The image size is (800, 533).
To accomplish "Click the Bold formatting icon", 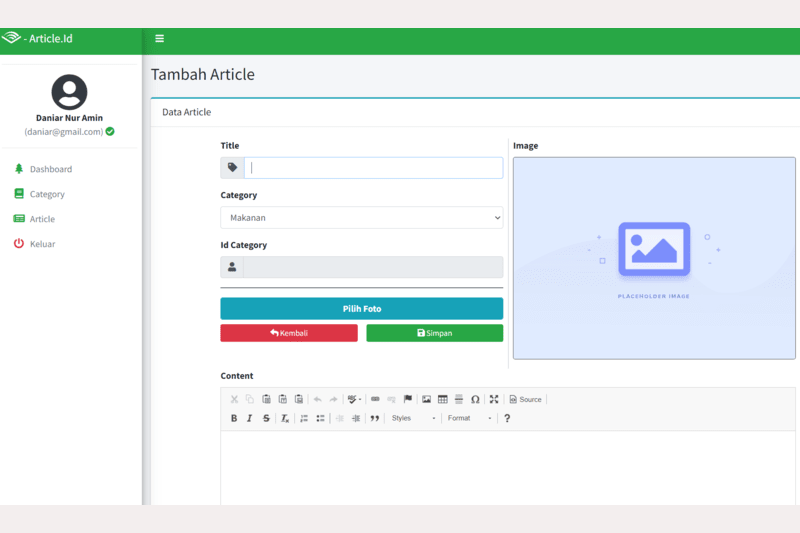I will [x=234, y=418].
